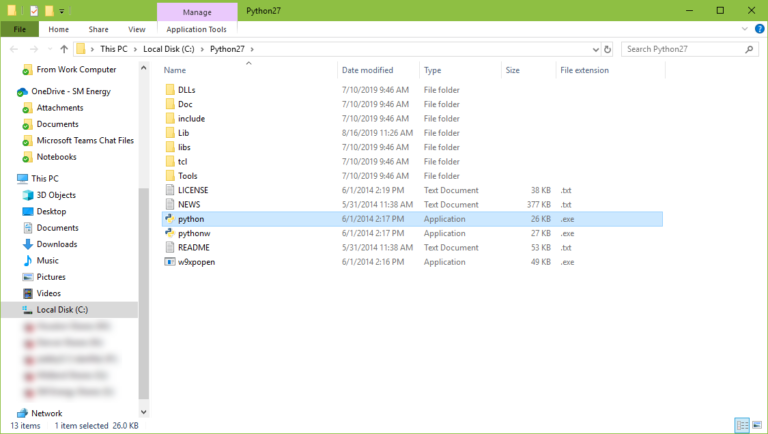
Task: Open the Help question mark icon
Action: pyautogui.click(x=758, y=30)
